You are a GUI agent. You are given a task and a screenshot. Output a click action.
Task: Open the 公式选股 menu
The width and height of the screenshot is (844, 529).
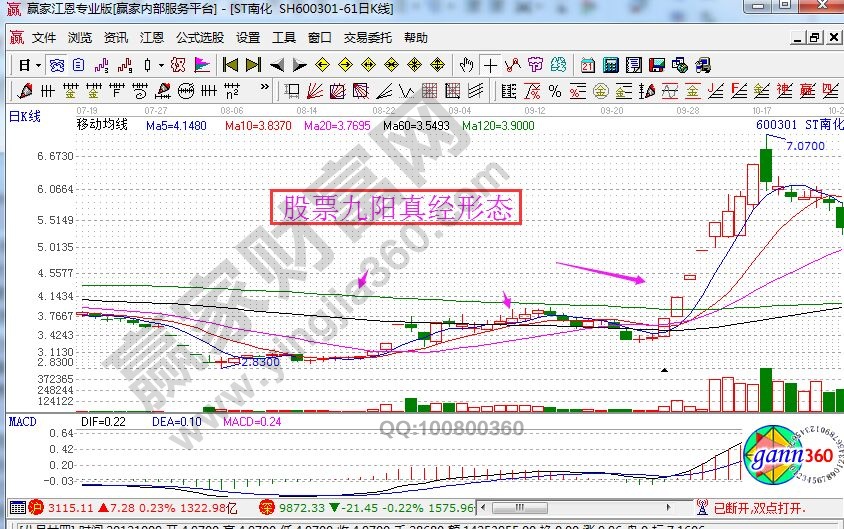[200, 38]
